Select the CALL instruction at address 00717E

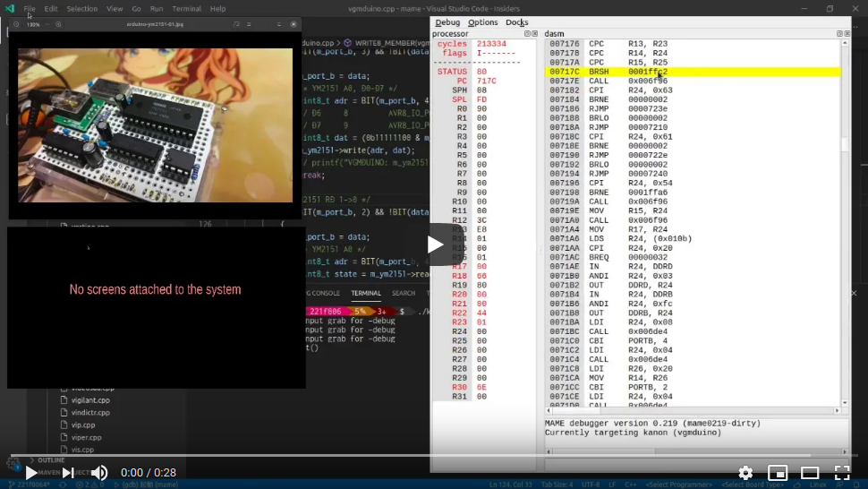[693, 81]
